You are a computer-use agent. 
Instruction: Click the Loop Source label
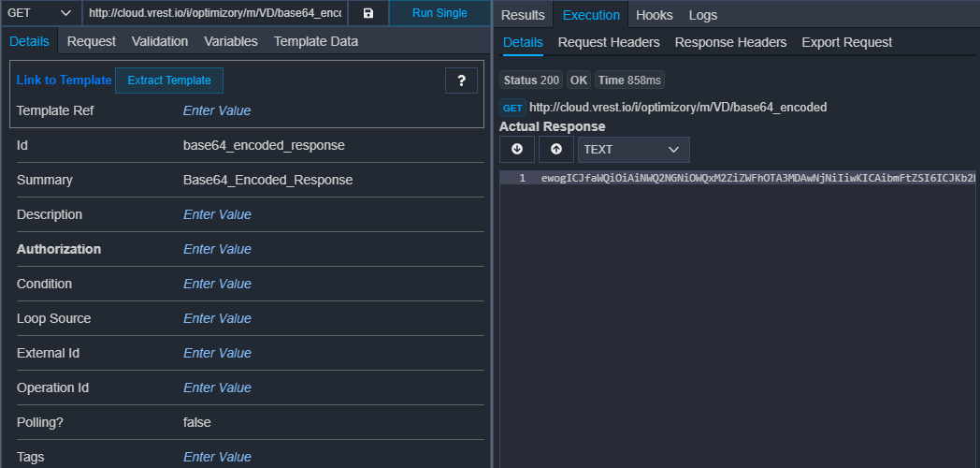point(53,318)
